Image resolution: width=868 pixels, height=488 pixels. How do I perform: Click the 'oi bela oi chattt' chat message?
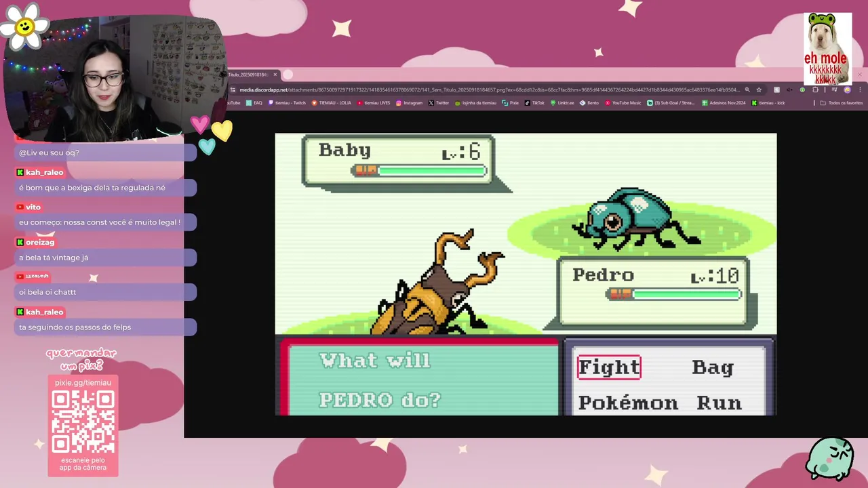[x=105, y=292]
